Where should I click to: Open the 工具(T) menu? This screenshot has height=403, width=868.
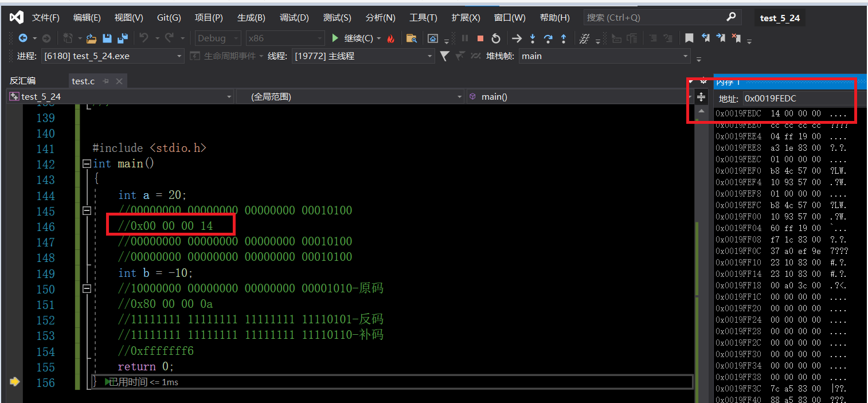[423, 18]
